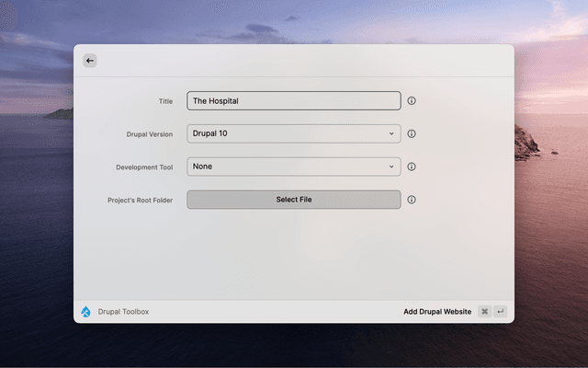Image resolution: width=588 pixels, height=368 pixels.
Task: Click the Drupal Version label
Action: pyautogui.click(x=149, y=134)
